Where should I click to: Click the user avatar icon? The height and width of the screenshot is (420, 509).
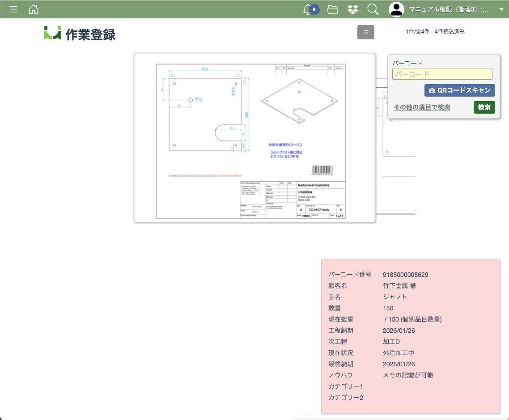pos(396,9)
